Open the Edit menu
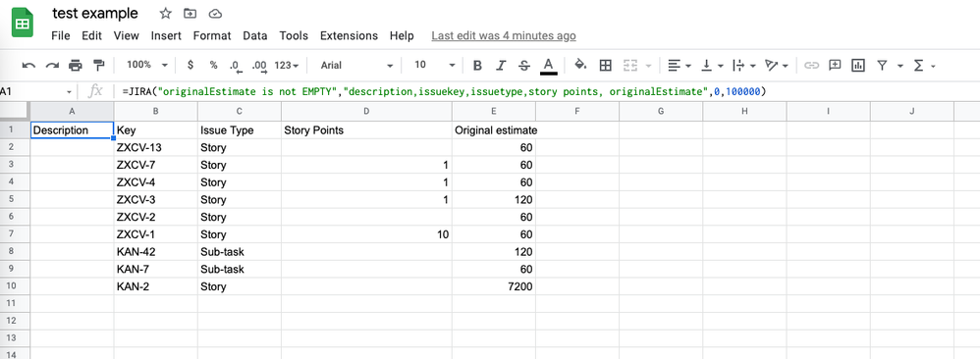 pos(91,35)
